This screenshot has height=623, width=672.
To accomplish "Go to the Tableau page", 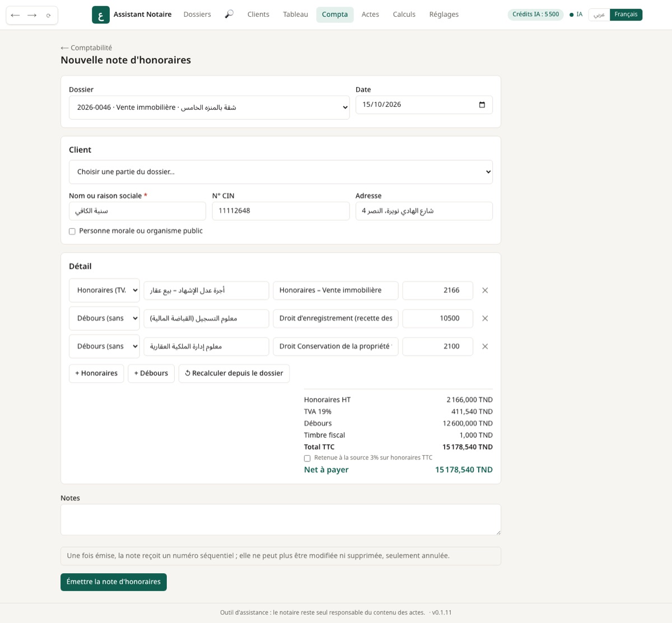I will click(296, 15).
